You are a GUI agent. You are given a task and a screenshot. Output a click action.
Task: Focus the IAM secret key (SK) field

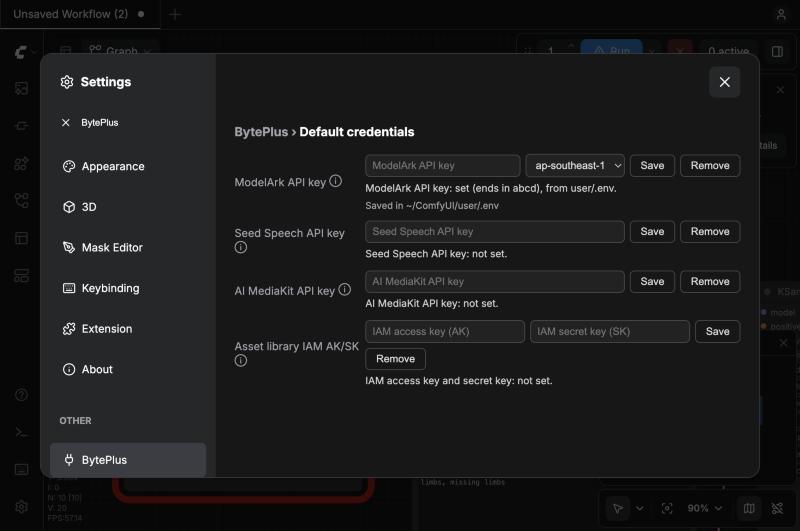[610, 332]
